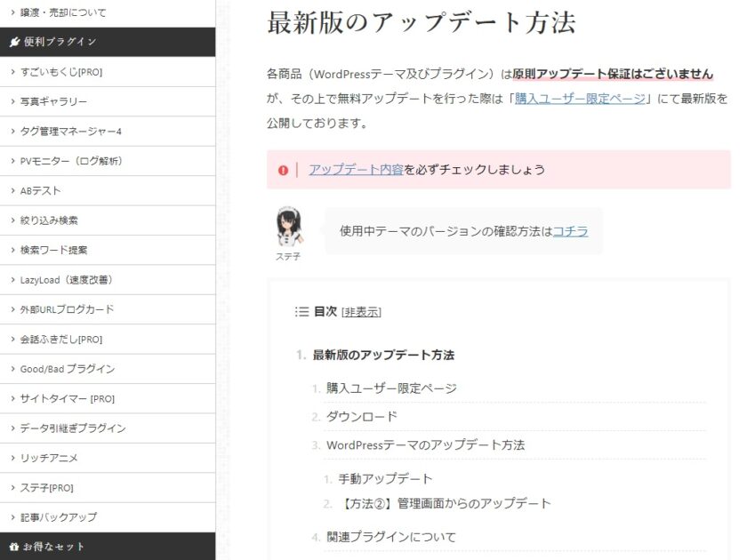Jump to 最新版のアップデート方法 in contents
Screen dimensions: 747x560
pyautogui.click(x=383, y=355)
